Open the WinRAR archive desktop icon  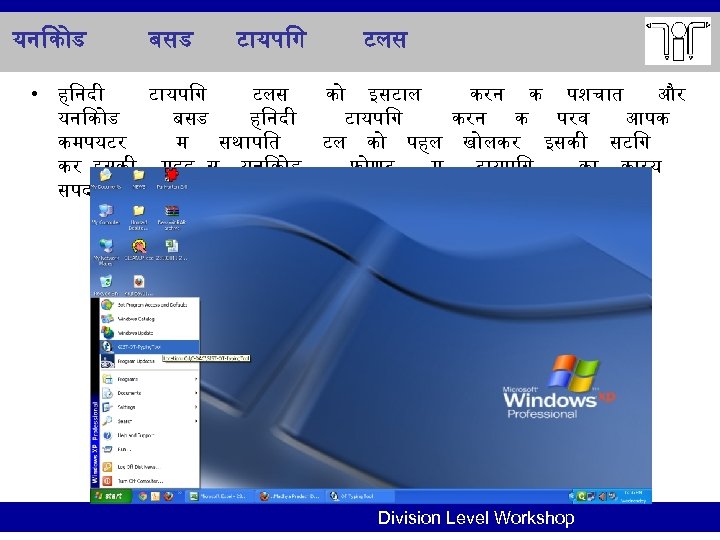(x=171, y=217)
